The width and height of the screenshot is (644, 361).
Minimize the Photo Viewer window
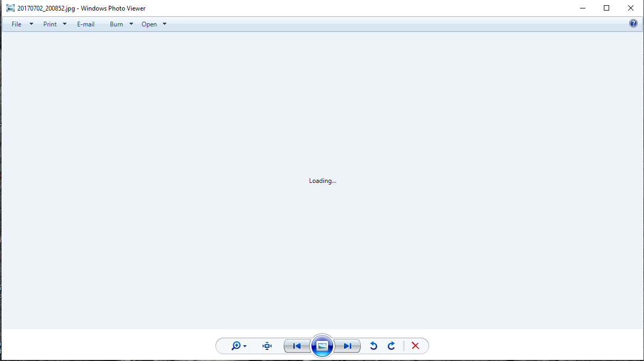click(x=583, y=8)
